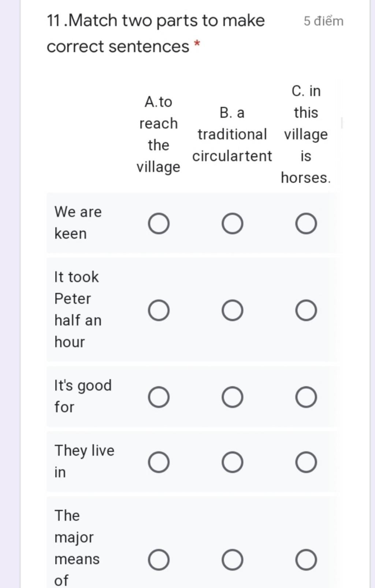
Task: Tick option C for 'The major means of'
Action: [x=306, y=560]
